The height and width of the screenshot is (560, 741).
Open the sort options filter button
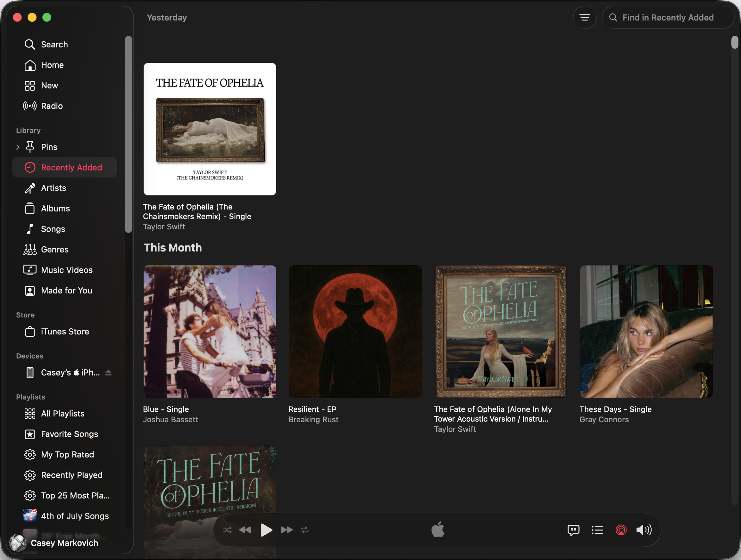[x=585, y=17]
